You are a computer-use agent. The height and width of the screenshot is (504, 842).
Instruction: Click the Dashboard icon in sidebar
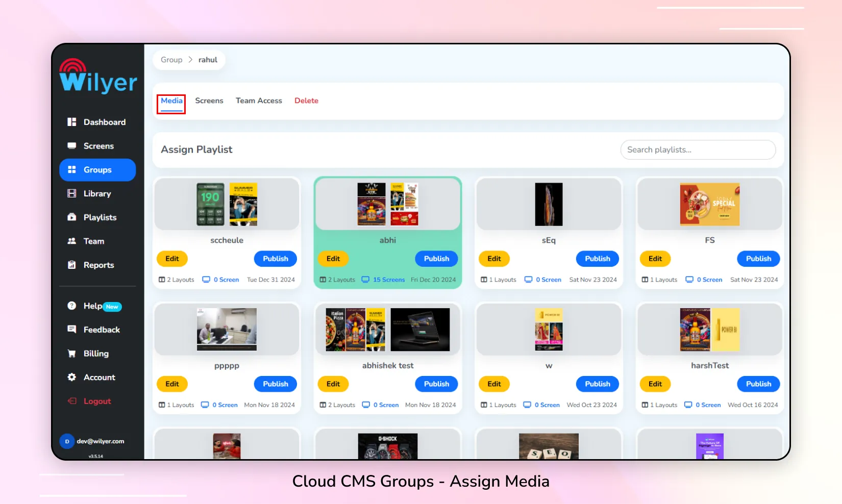(72, 122)
